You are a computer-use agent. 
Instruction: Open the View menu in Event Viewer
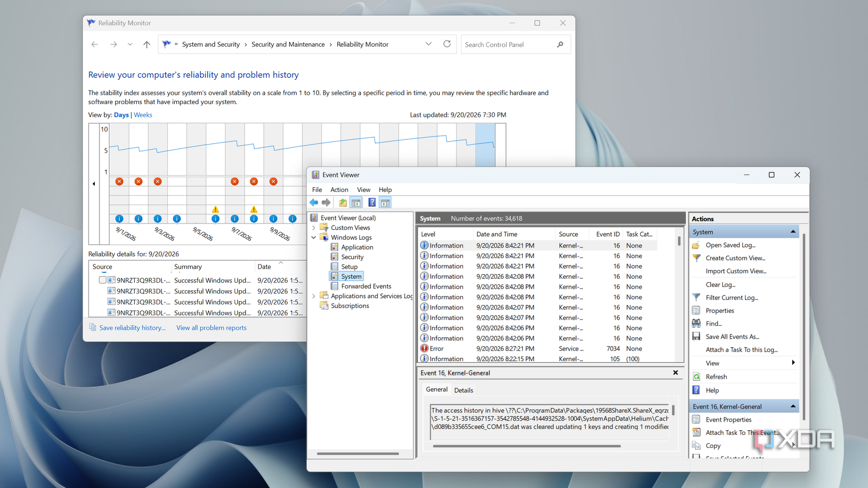pos(364,190)
